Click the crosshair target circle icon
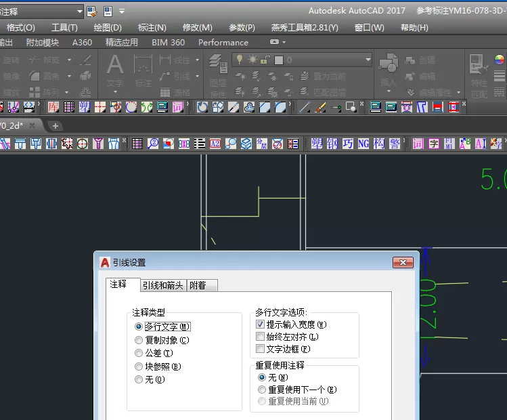Screen dimensions: 507x420 click(x=83, y=144)
